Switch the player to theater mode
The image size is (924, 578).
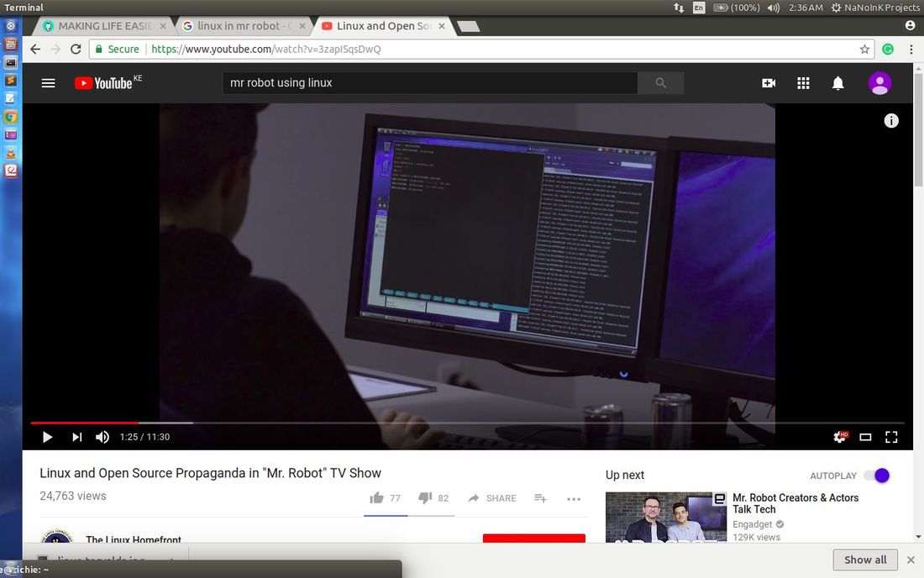(865, 437)
